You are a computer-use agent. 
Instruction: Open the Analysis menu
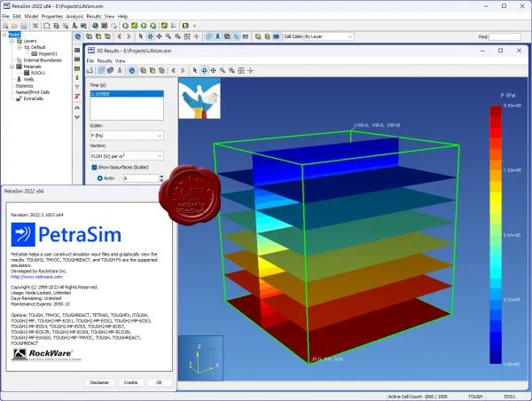coord(74,16)
